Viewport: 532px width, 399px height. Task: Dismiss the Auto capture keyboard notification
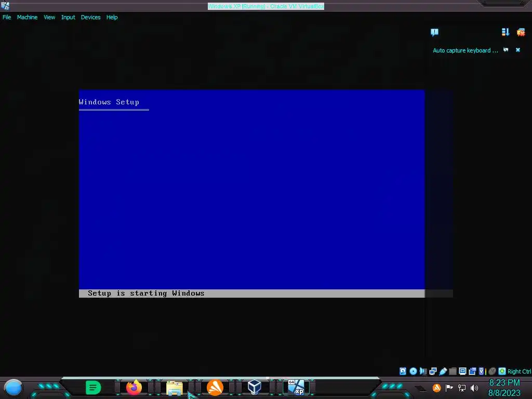click(x=518, y=50)
